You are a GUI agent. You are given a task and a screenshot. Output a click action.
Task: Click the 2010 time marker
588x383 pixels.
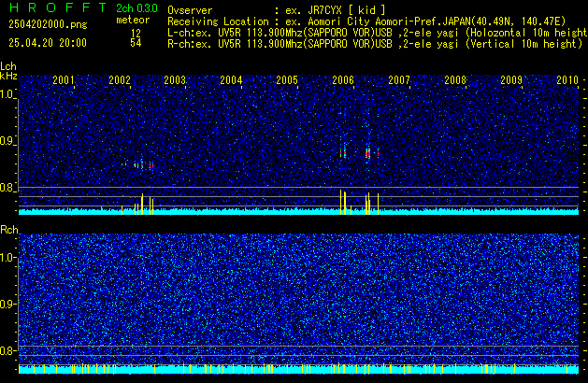coord(567,80)
